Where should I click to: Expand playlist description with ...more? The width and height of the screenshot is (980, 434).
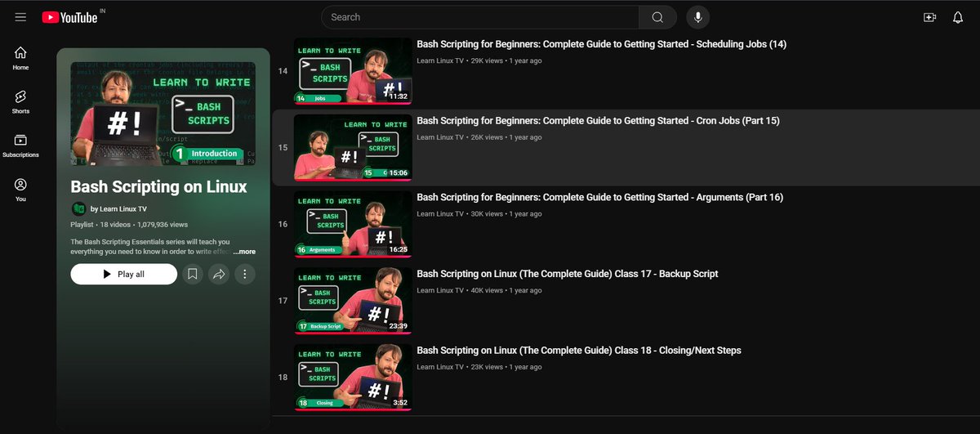243,252
